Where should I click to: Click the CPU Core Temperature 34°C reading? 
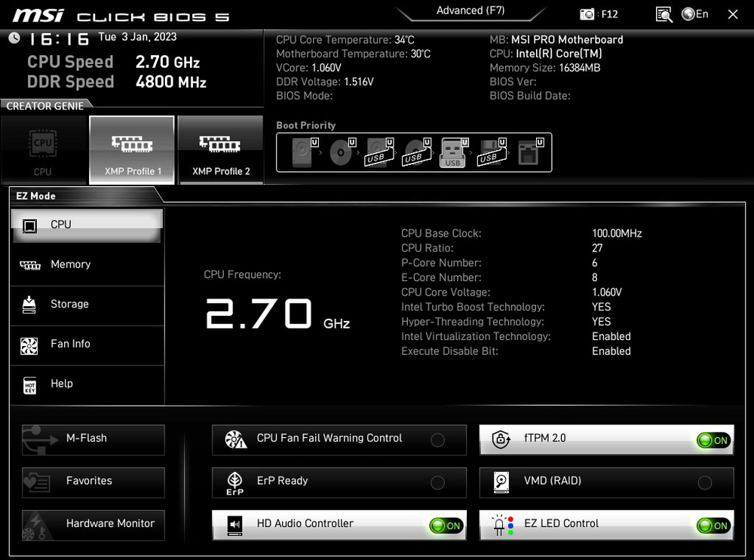(345, 40)
